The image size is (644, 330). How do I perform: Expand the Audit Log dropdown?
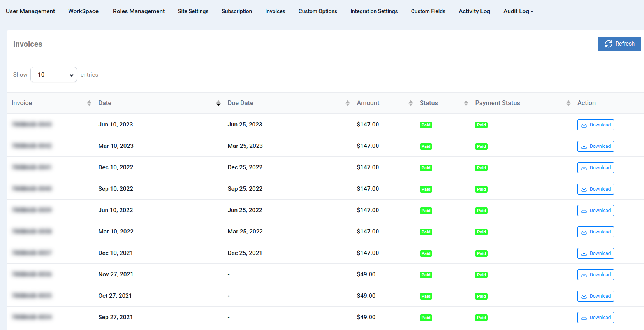click(518, 11)
